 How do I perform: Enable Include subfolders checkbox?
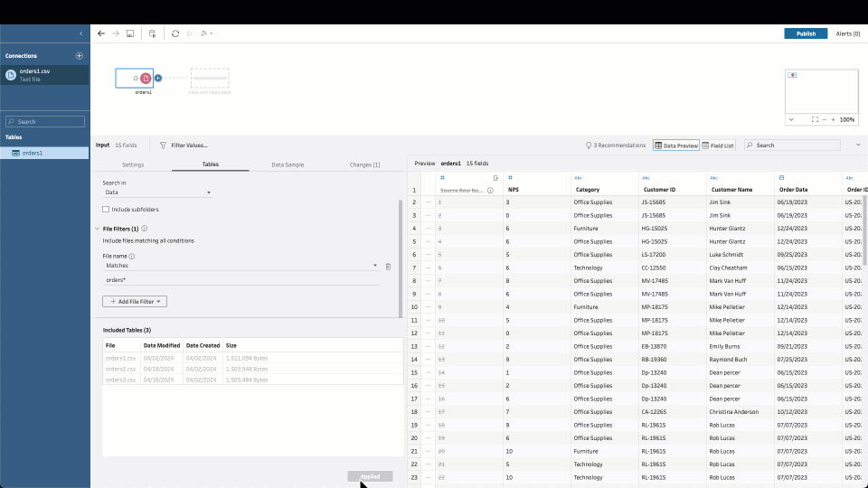[x=106, y=210]
